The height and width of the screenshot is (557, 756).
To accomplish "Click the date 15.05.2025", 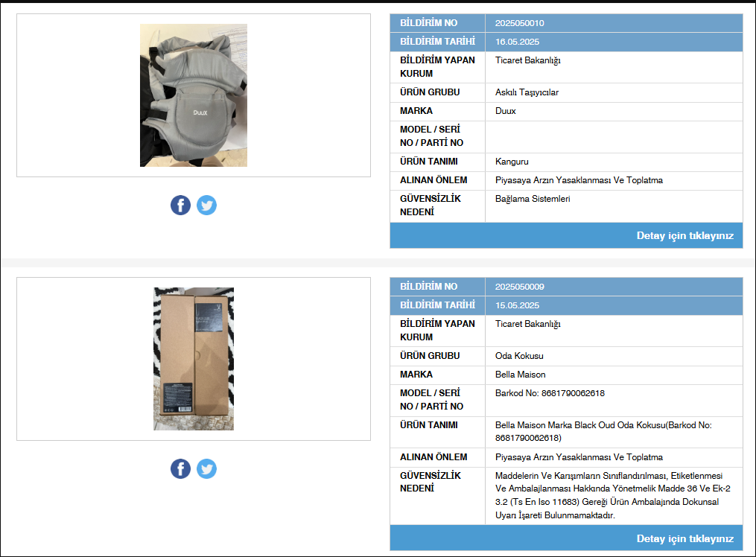I will pyautogui.click(x=517, y=305).
